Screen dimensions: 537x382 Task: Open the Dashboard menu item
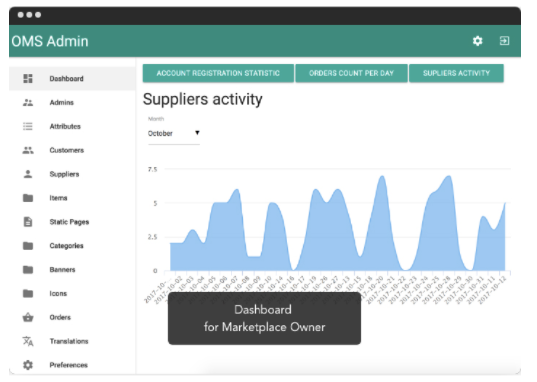[72, 78]
